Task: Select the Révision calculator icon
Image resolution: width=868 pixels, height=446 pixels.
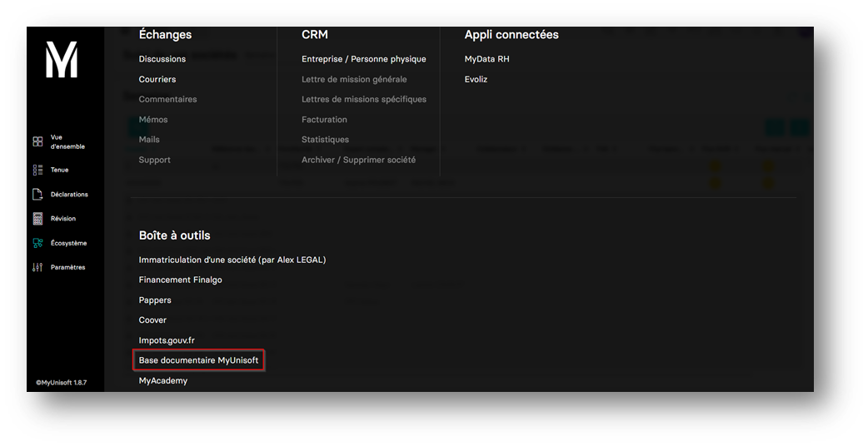Action: click(37, 218)
